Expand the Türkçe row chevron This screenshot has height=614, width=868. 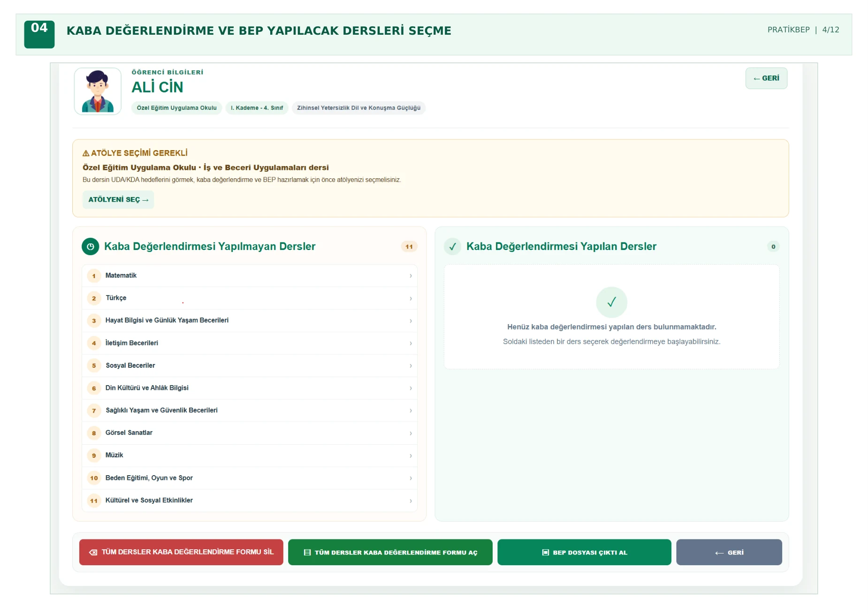click(x=411, y=298)
